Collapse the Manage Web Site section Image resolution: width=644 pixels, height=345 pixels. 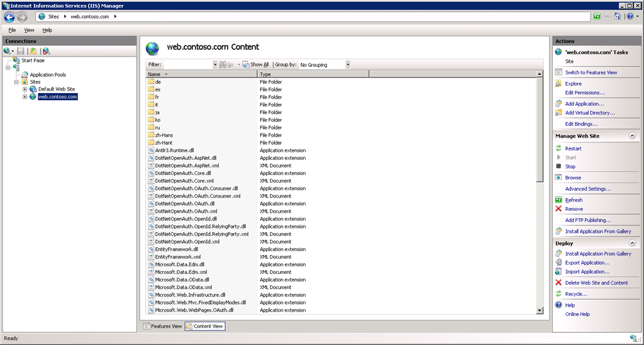(x=632, y=136)
